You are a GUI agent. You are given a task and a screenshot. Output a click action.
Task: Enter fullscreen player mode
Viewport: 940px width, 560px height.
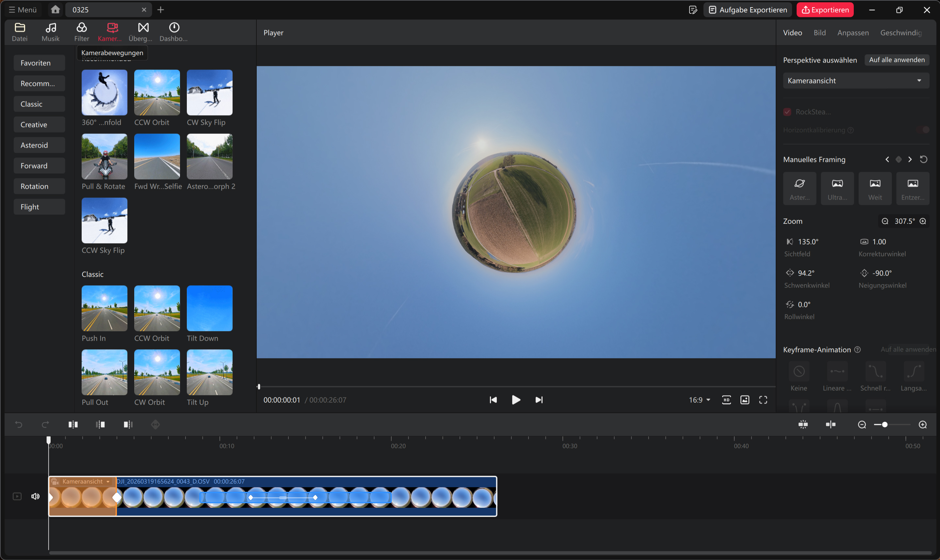point(763,400)
